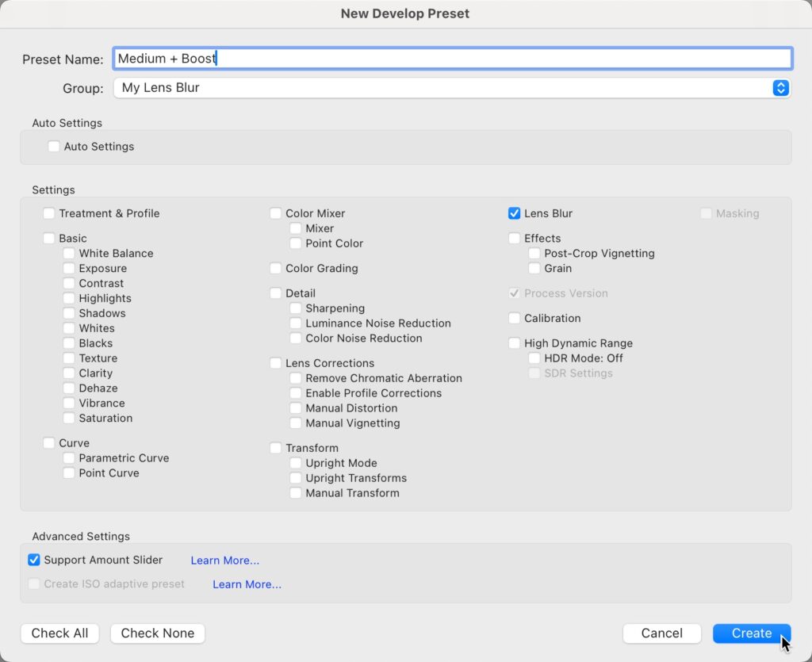812x662 pixels.
Task: Check the Grain option
Action: (534, 268)
